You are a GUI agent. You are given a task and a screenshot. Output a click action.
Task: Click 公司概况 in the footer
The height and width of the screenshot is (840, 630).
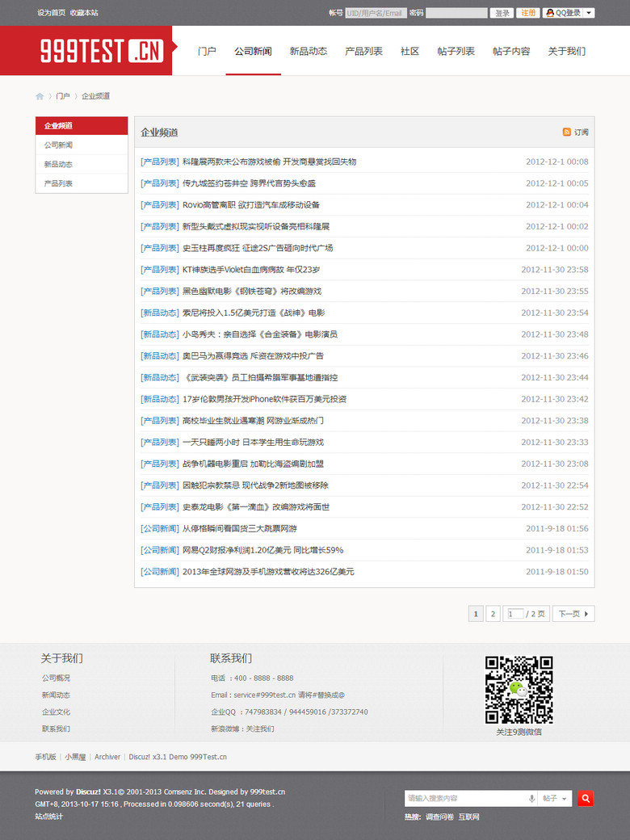(x=56, y=678)
